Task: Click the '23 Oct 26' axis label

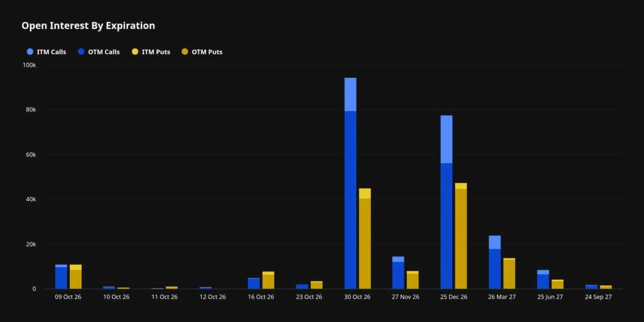Action: (x=309, y=297)
